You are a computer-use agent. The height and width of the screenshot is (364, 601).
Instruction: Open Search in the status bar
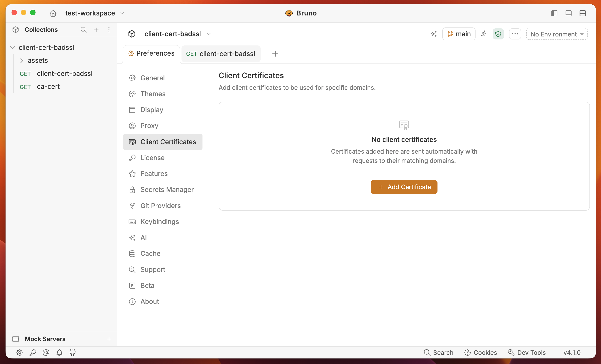coord(438,352)
